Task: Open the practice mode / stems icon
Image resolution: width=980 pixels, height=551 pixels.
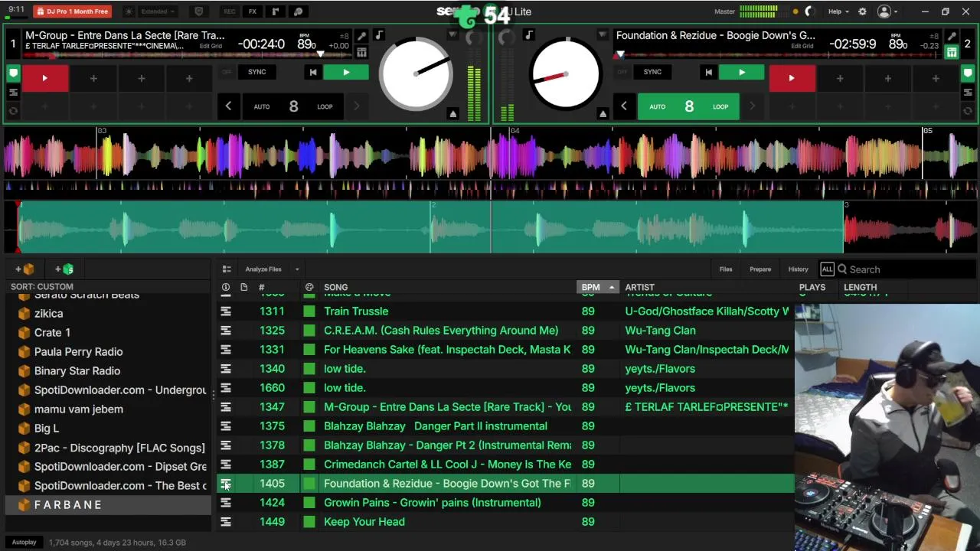Action: pyautogui.click(x=299, y=11)
